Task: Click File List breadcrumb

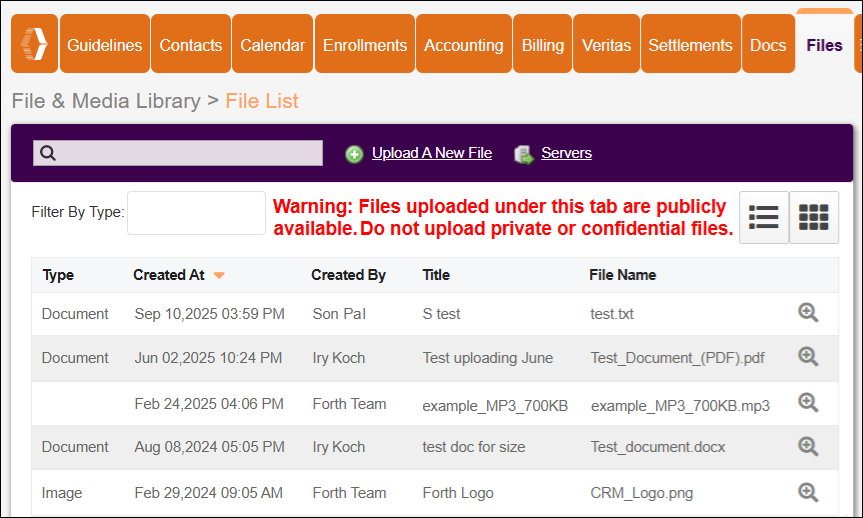Action: (x=262, y=101)
